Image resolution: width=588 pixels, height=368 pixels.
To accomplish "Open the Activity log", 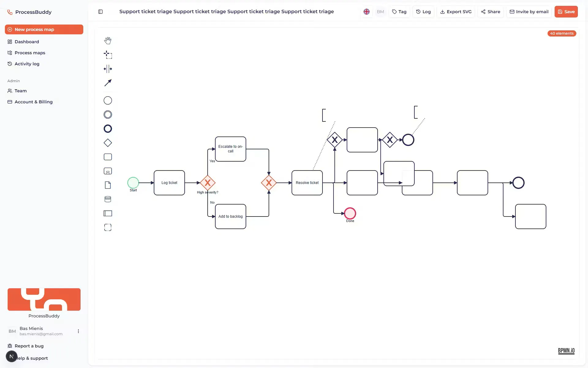I will click(44, 64).
